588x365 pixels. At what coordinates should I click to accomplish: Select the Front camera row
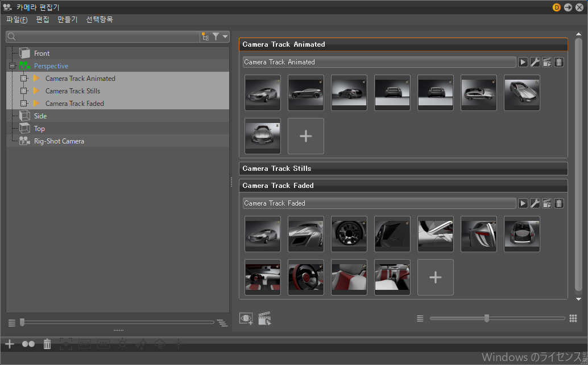coord(118,53)
